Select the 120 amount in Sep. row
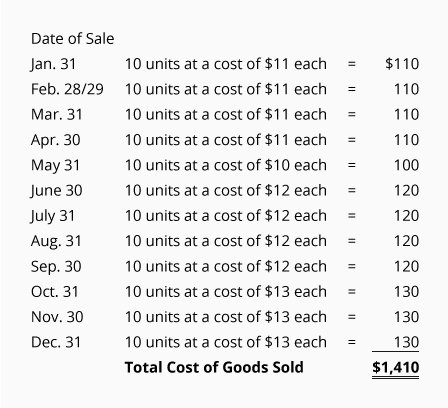The width and height of the screenshot is (448, 408). click(406, 267)
